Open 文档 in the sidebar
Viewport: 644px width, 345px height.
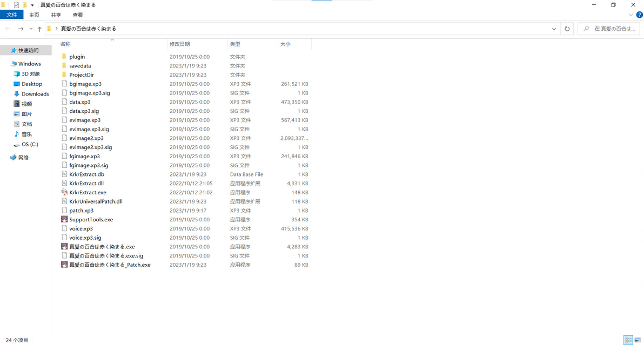coord(23,124)
